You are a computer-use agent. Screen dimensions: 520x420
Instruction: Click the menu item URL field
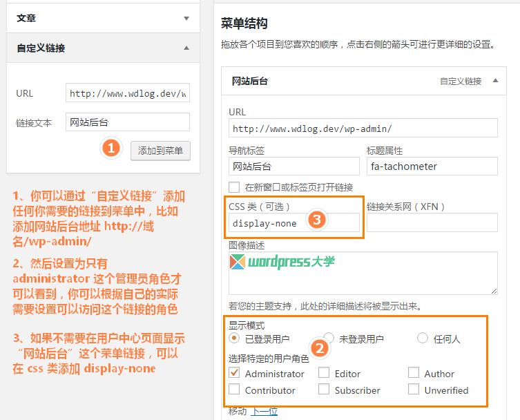[x=363, y=128]
